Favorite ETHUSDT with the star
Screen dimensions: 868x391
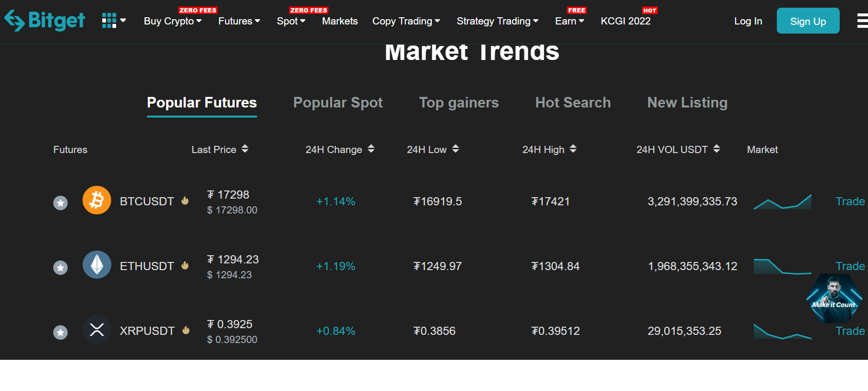coord(60,268)
